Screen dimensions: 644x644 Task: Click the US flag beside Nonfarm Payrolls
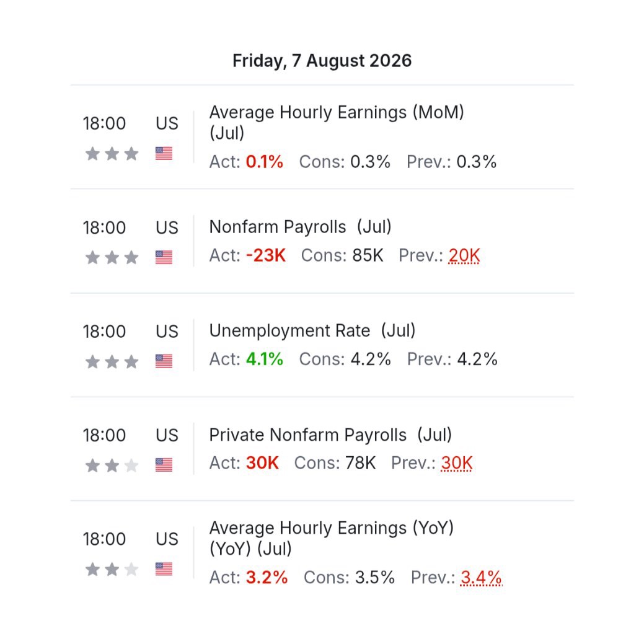tap(164, 257)
